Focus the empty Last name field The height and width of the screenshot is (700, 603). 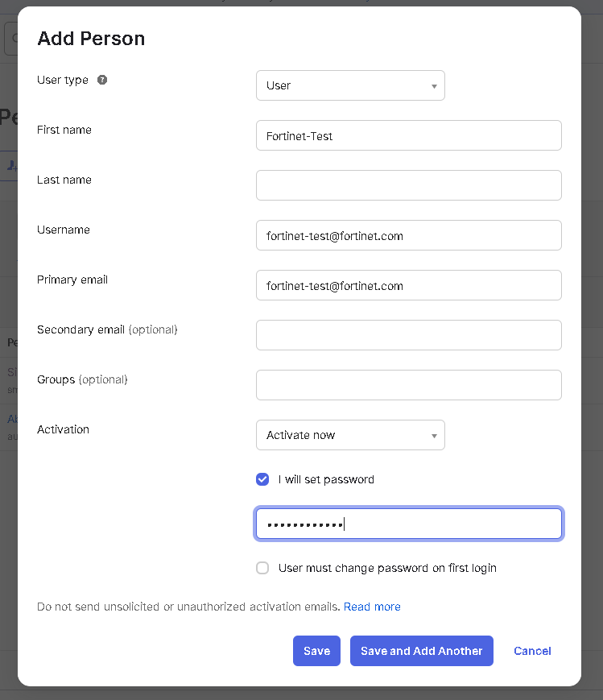[x=408, y=185]
